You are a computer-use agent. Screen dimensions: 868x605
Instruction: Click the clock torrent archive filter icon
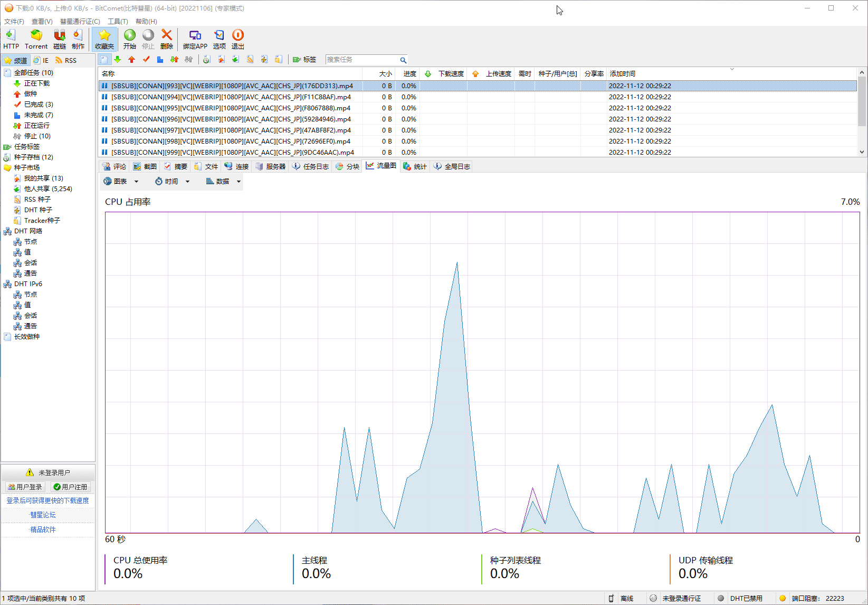(206, 60)
